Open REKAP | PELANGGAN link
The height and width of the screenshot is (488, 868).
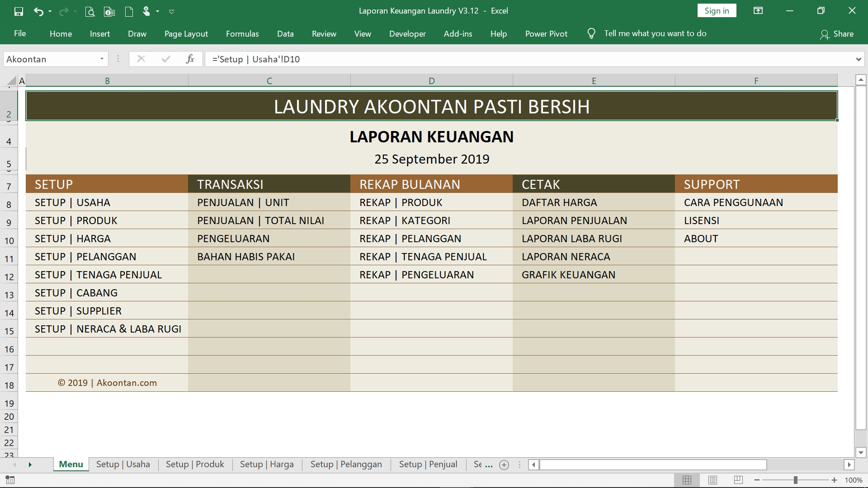coord(410,239)
